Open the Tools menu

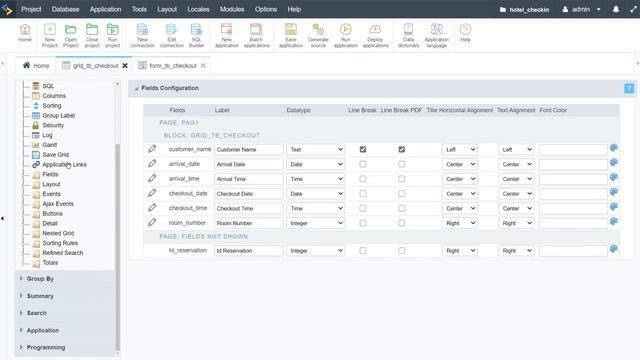pyautogui.click(x=139, y=9)
